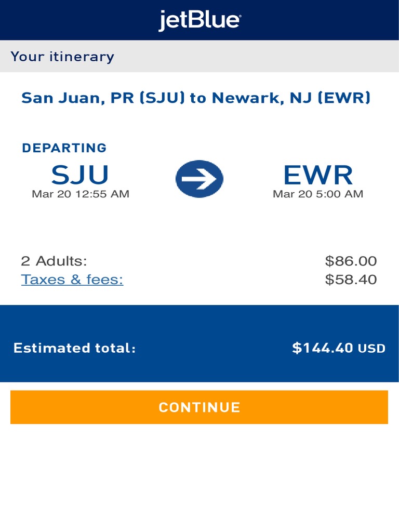The image size is (399, 532).
Task: Click the $58.40 taxes amount
Action: pyautogui.click(x=351, y=280)
